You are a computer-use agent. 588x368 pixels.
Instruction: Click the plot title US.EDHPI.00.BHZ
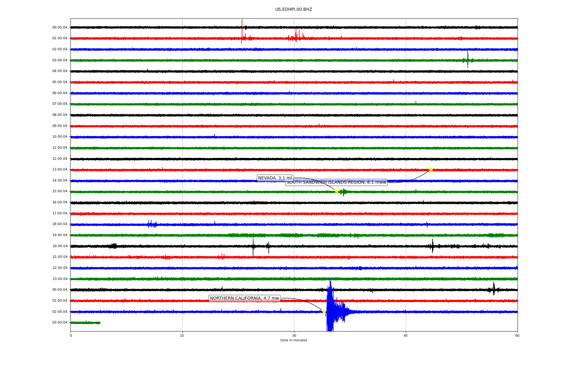294,10
